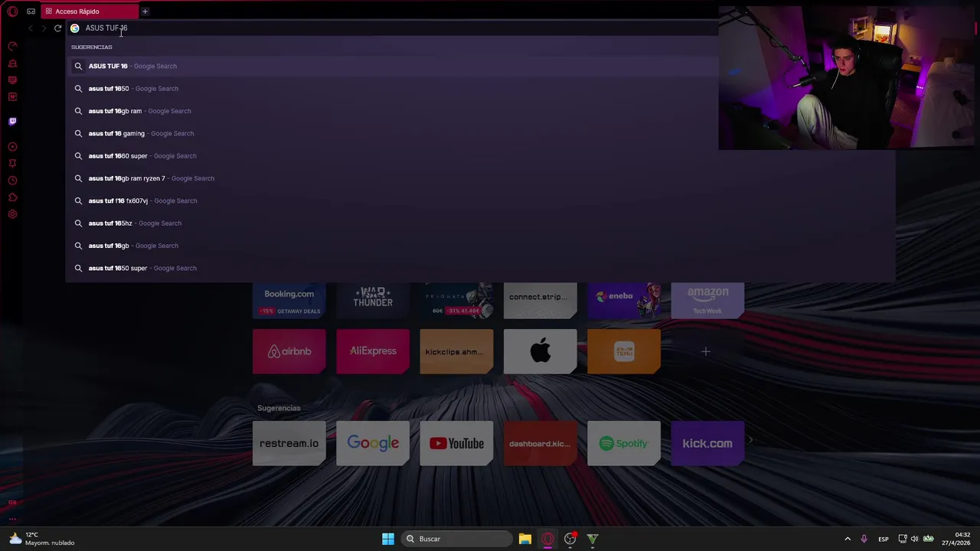Change ESP keyboard language
This screenshot has height=551, width=980.
(884, 539)
